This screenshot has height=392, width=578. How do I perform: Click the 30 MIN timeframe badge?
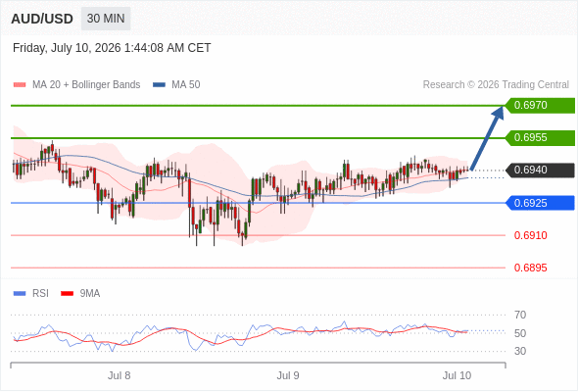(106, 19)
